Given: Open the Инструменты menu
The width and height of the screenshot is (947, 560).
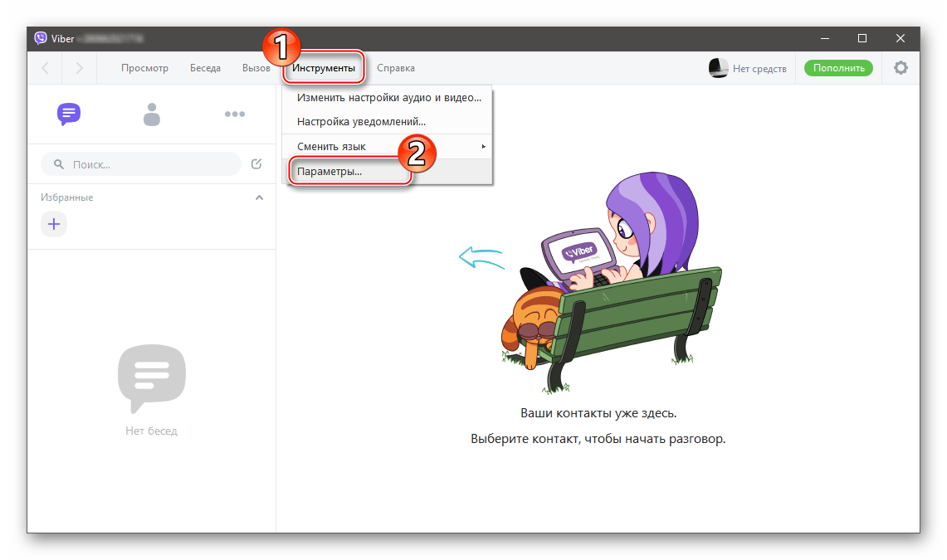Looking at the screenshot, I should 324,68.
